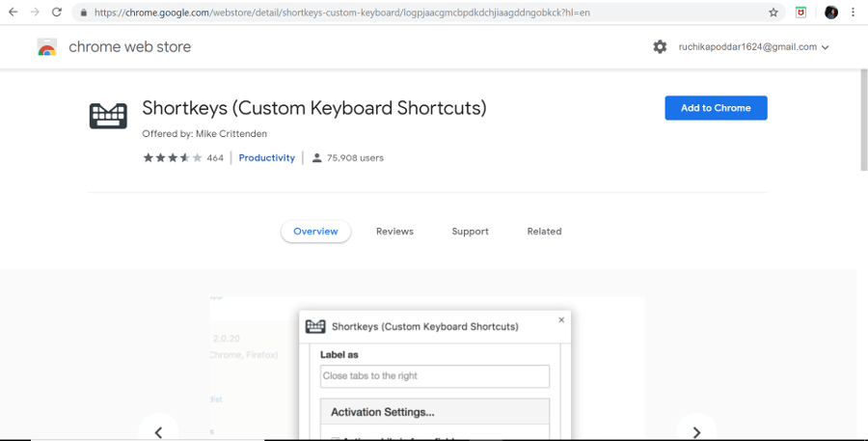Click the browser forward arrow
This screenshot has width=868, height=441.
coord(35,13)
